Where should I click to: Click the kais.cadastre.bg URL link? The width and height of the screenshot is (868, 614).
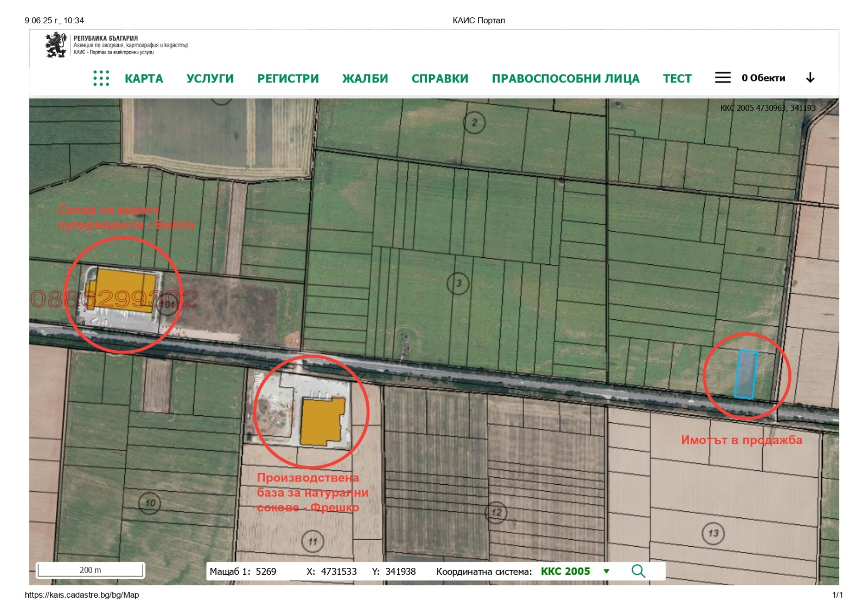[82, 594]
